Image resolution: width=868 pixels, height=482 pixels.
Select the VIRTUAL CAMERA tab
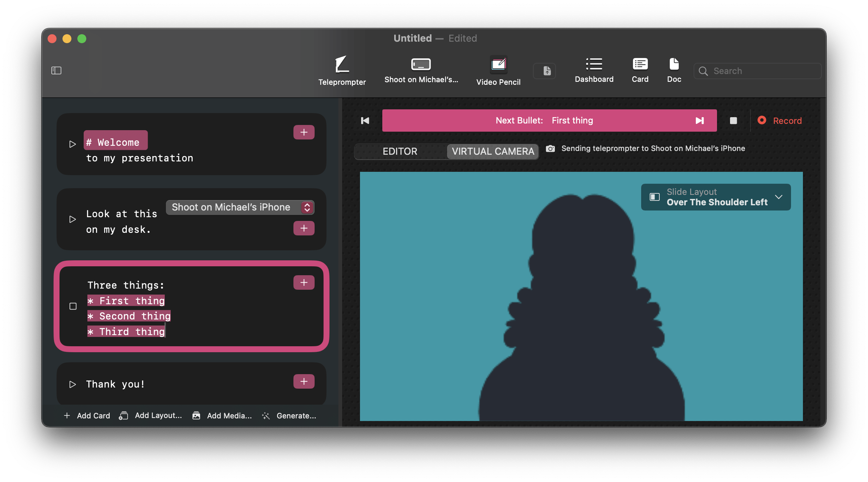493,151
